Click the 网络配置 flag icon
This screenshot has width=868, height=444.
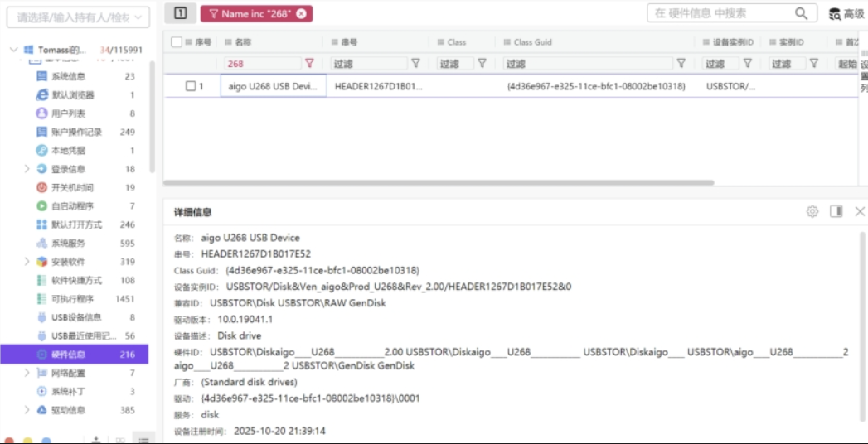41,374
